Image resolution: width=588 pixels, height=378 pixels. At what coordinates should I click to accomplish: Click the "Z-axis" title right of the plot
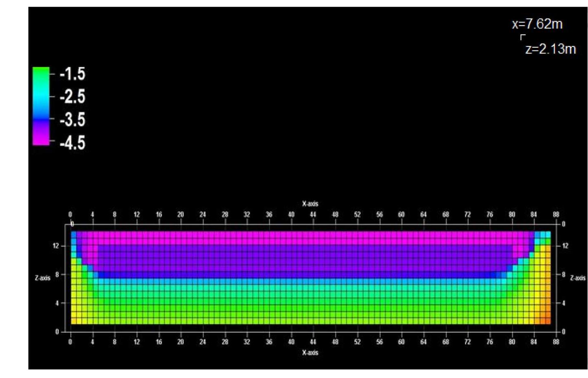pos(578,278)
